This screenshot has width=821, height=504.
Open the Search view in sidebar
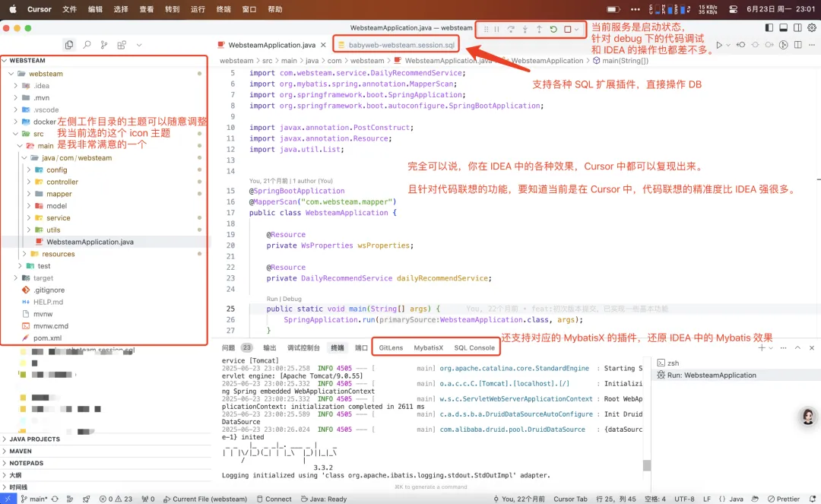coord(87,45)
